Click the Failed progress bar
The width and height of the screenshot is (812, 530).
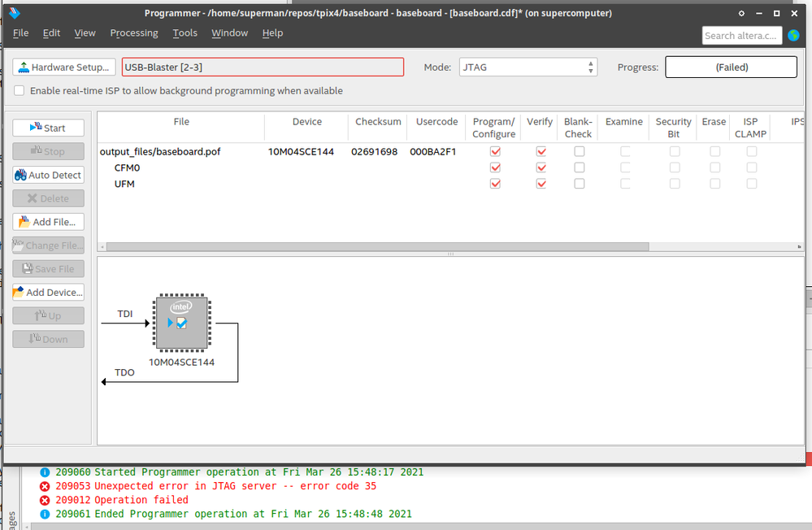[731, 67]
